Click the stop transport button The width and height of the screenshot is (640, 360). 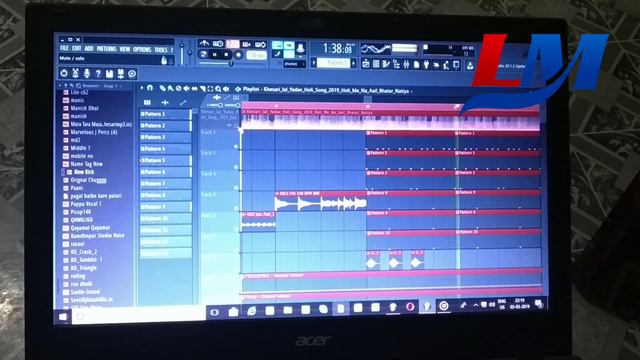point(227,54)
